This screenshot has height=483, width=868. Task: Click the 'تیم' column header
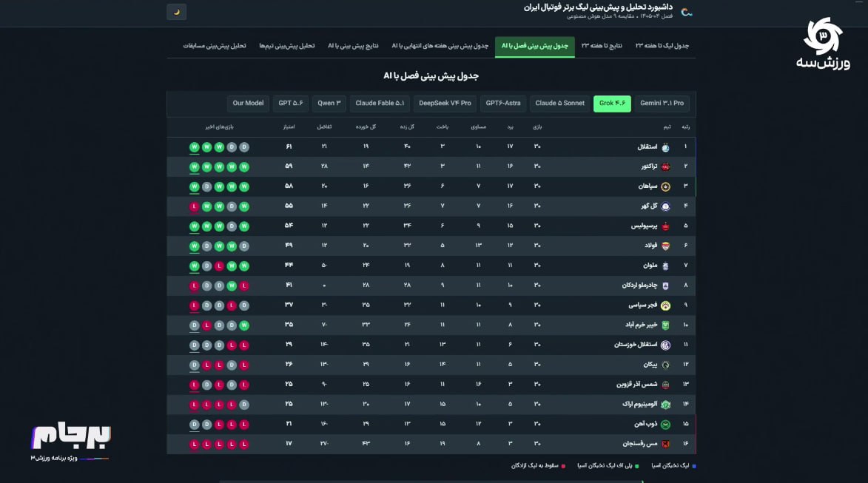click(x=667, y=127)
